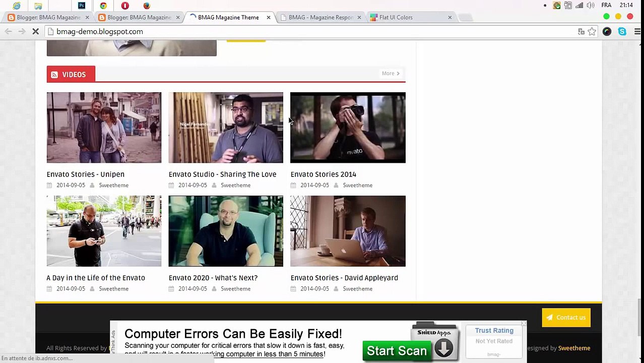This screenshot has width=644, height=363.
Task: Launch the Firefox browser icon
Action: coord(147,6)
